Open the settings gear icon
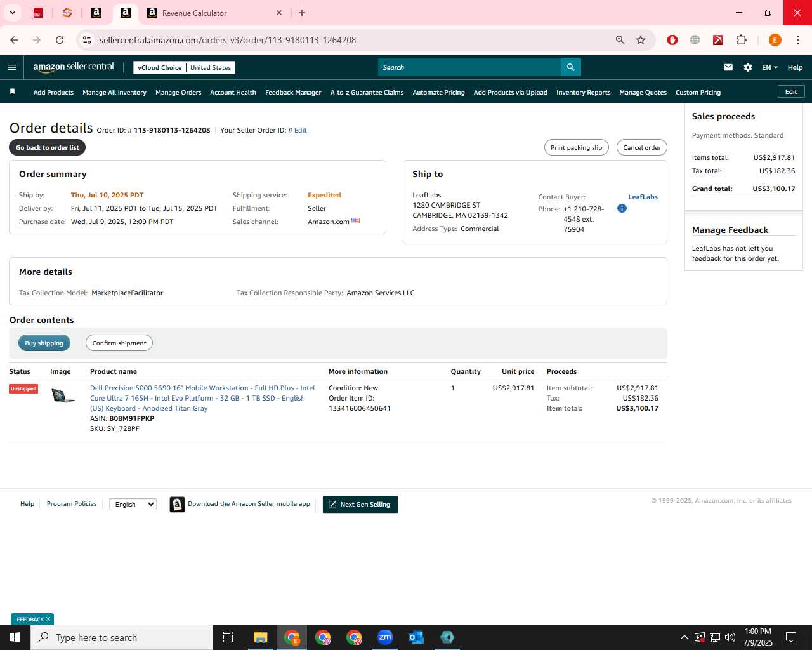 (x=748, y=67)
